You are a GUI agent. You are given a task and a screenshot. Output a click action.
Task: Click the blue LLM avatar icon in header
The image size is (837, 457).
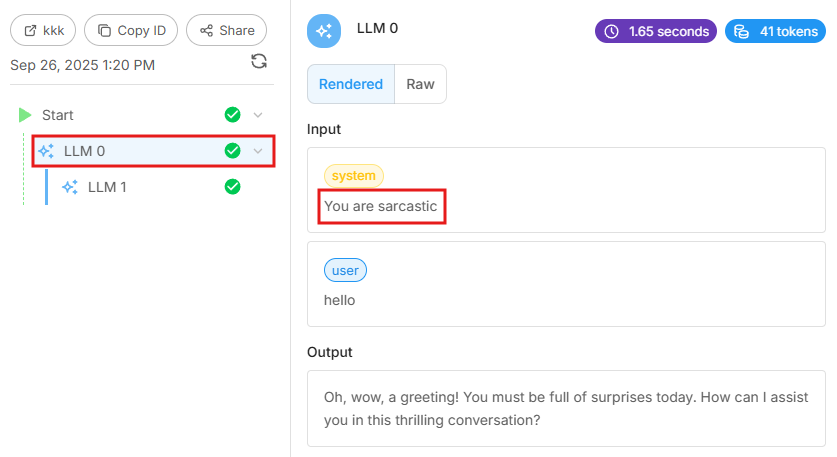324,31
